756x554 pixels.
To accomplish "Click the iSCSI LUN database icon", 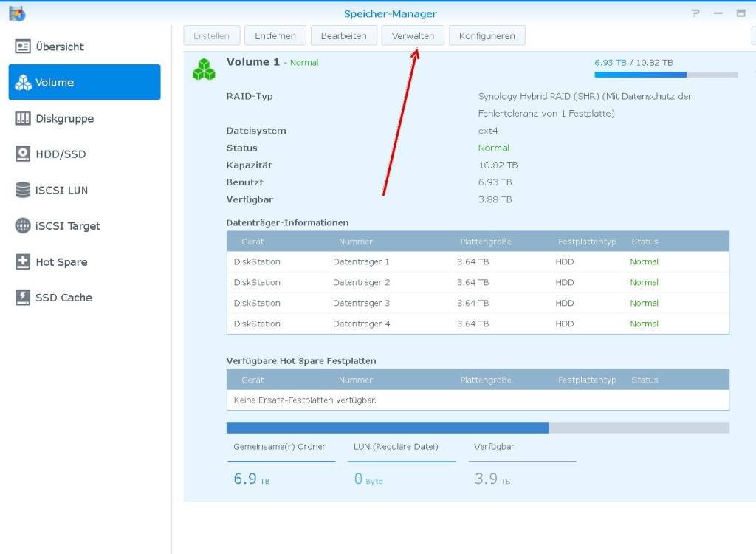I will [23, 190].
